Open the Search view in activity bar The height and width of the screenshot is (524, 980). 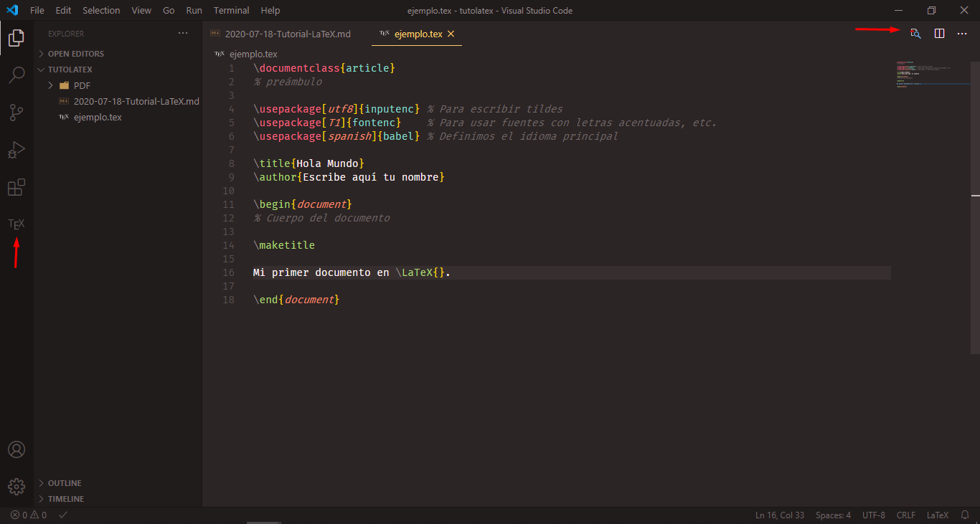tap(16, 75)
